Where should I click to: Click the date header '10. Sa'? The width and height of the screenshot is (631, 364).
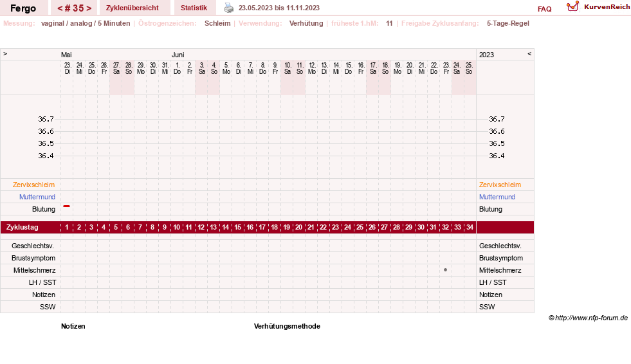pyautogui.click(x=288, y=68)
